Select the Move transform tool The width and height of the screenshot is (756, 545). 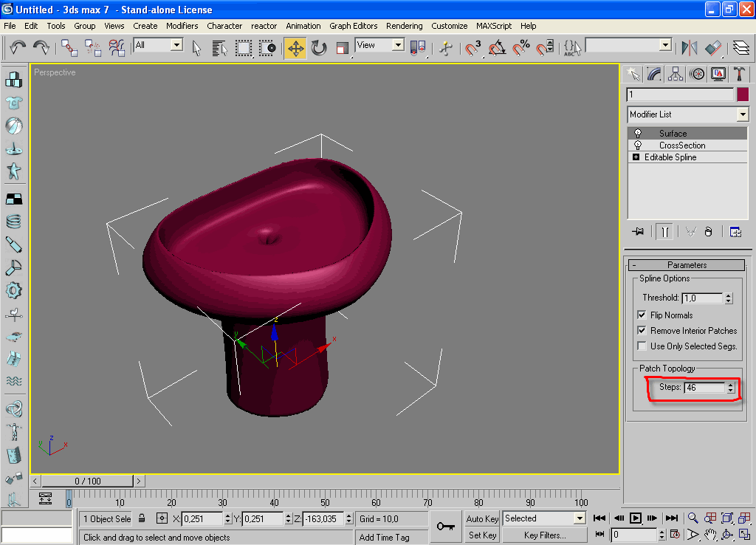pos(295,49)
